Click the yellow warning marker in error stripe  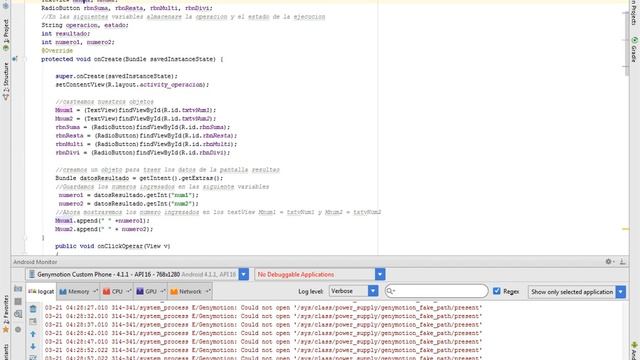626,229
